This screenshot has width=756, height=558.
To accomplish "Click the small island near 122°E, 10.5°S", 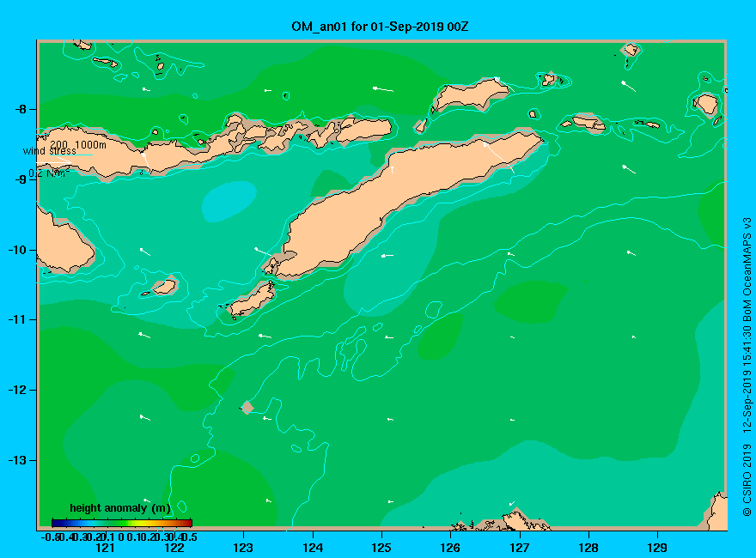I will [164, 286].
